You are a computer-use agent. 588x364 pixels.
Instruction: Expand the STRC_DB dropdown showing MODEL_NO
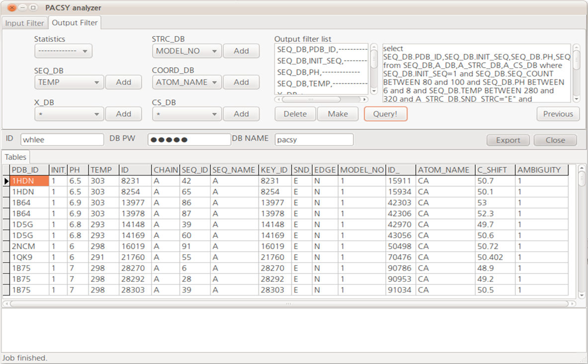coord(186,51)
